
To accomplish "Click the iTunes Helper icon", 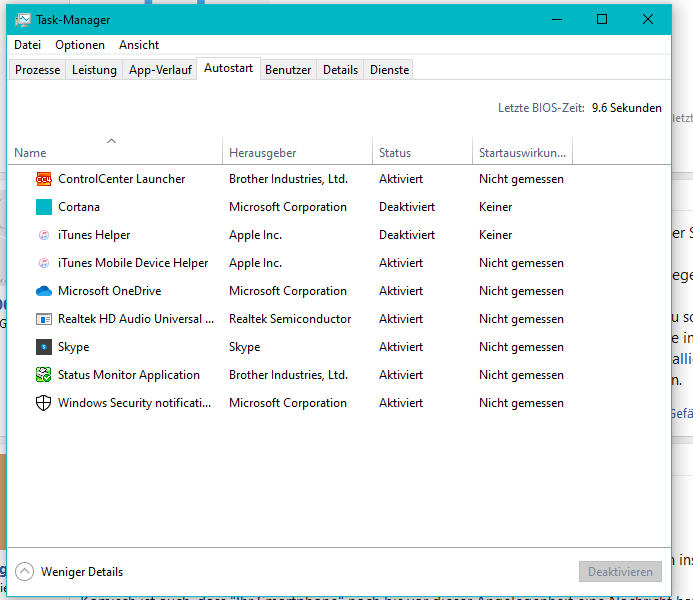I will pos(43,235).
